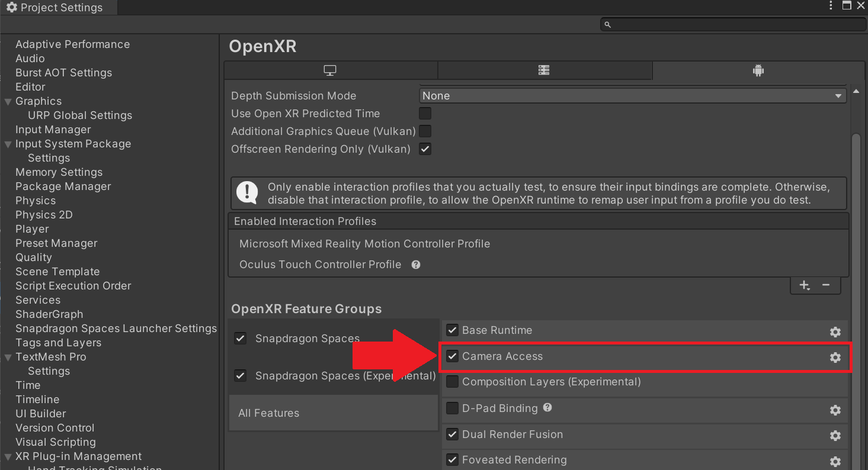Image resolution: width=868 pixels, height=470 pixels.
Task: Switch to Android platform tab
Action: pos(758,70)
